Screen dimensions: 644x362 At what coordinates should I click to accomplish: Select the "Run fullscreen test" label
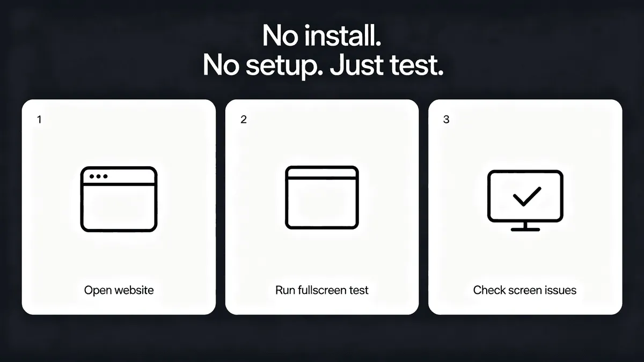point(322,290)
